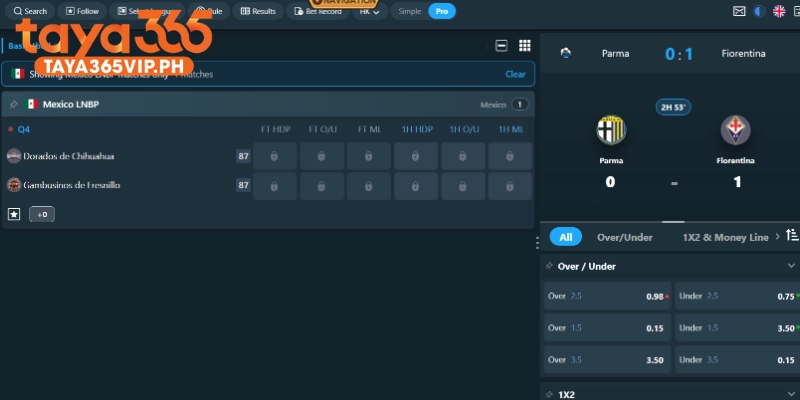Select the 1H HDP column header
The image size is (800, 400).
click(x=417, y=130)
